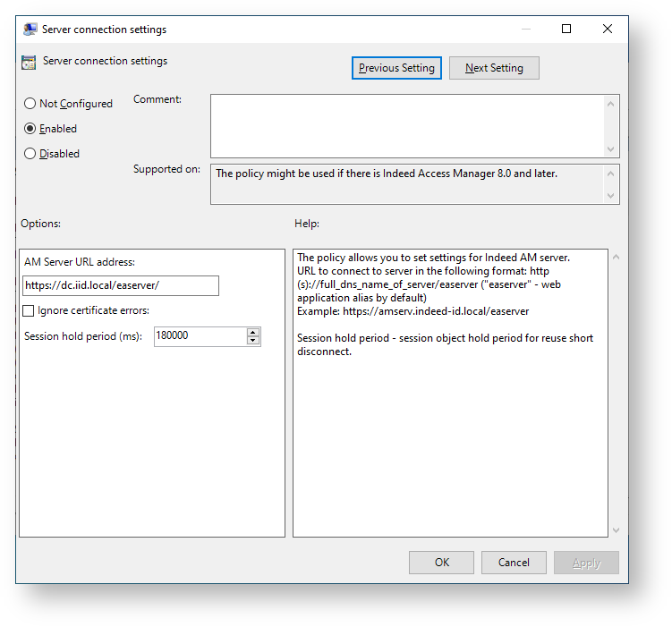Choose the Disabled radio button
The width and height of the screenshot is (672, 627).
[30, 154]
